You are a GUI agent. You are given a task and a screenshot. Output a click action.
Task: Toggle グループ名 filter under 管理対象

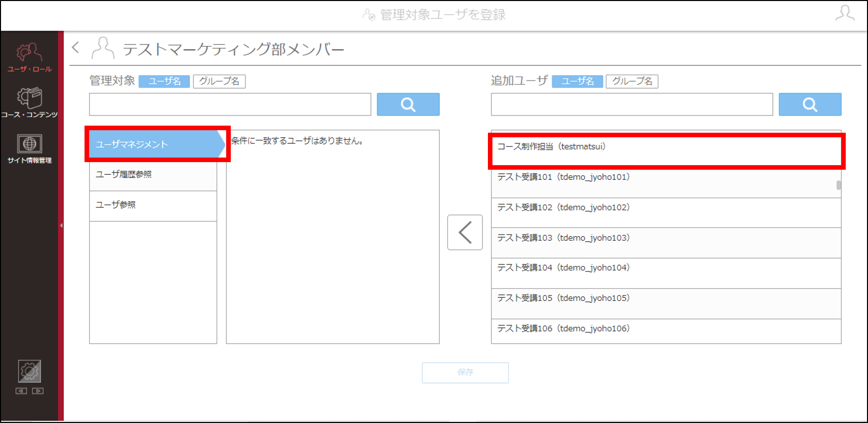219,81
